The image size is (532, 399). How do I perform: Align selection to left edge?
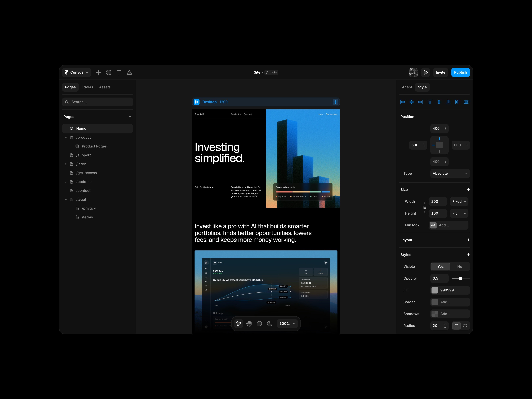402,102
